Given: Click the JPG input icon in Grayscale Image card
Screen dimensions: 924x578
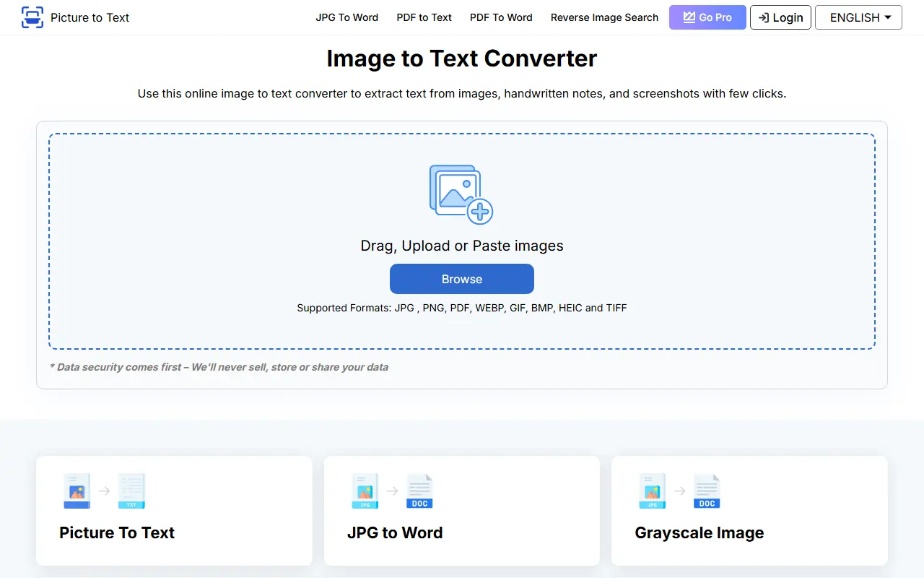Looking at the screenshot, I should point(652,491).
